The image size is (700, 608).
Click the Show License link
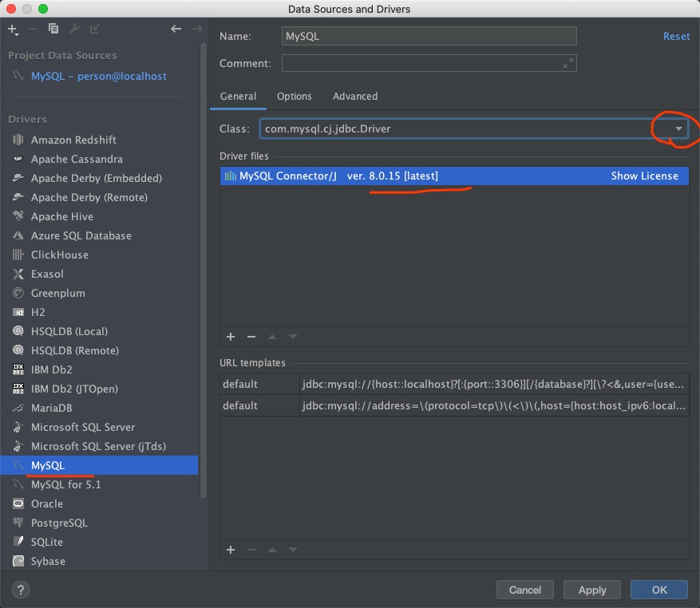pos(644,176)
